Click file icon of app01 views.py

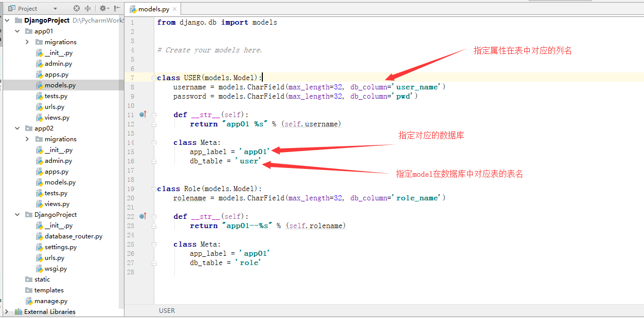pos(39,118)
